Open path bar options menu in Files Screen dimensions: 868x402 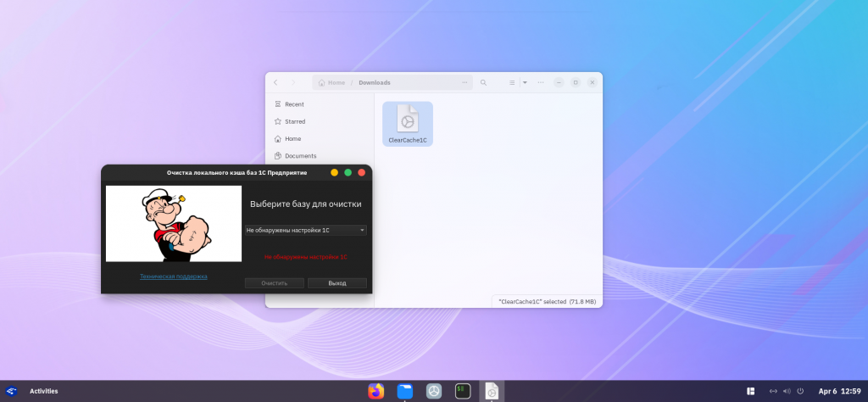(x=465, y=82)
